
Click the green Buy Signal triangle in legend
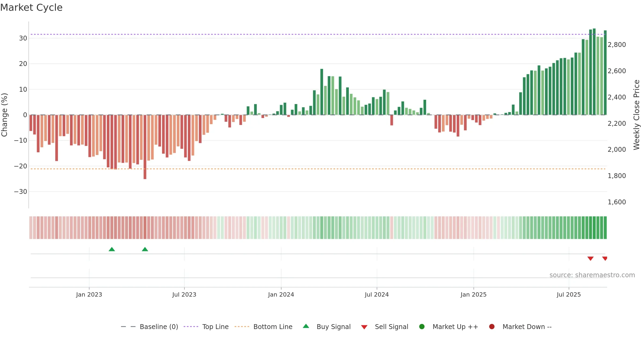pos(306,326)
